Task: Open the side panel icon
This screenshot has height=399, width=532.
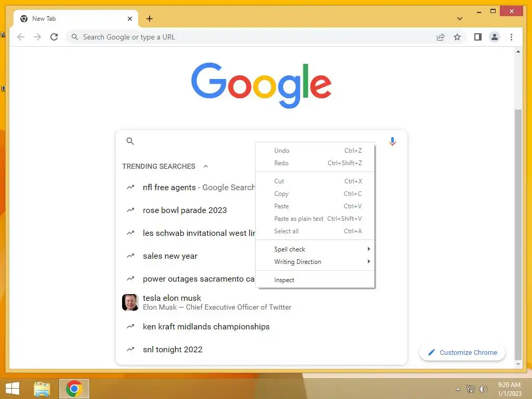Action: tap(478, 37)
